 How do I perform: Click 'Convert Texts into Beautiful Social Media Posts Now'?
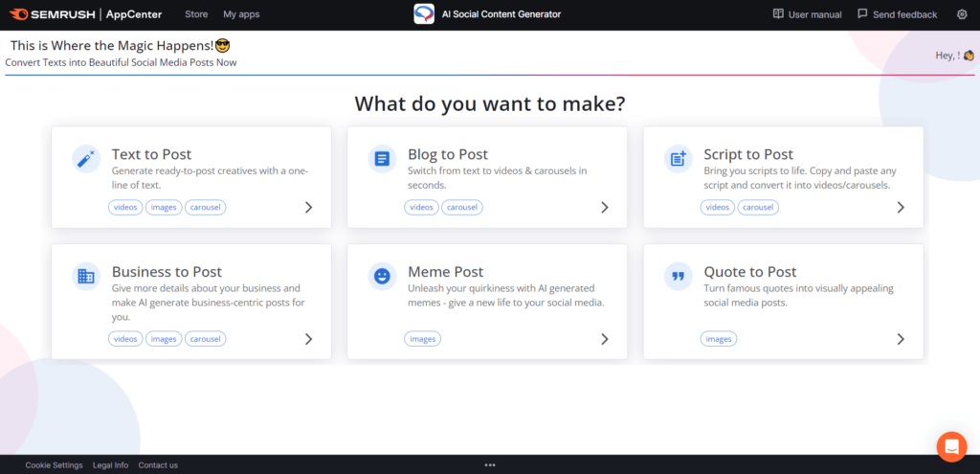tap(121, 62)
